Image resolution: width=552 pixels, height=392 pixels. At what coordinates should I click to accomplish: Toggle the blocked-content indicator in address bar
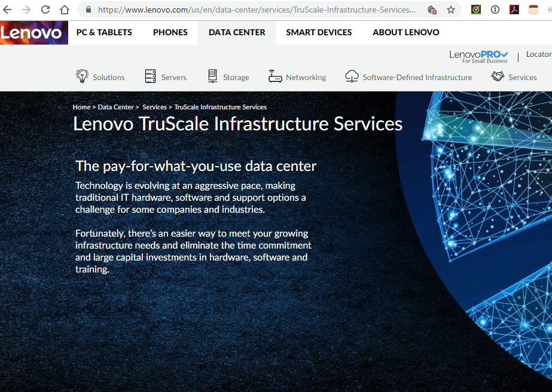tap(432, 10)
